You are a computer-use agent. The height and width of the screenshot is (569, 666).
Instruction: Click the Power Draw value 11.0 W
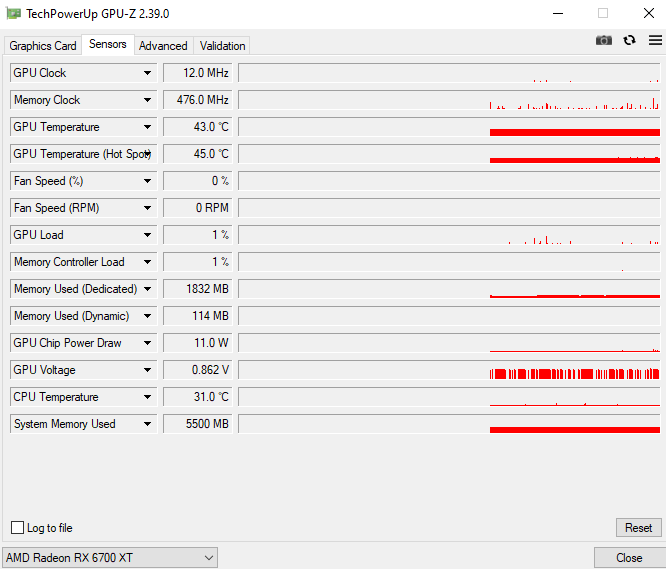(198, 343)
